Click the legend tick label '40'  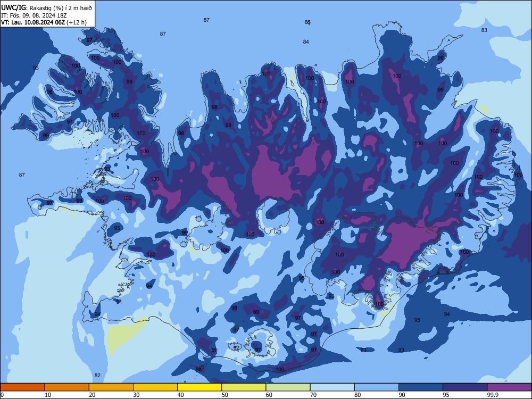point(180,395)
